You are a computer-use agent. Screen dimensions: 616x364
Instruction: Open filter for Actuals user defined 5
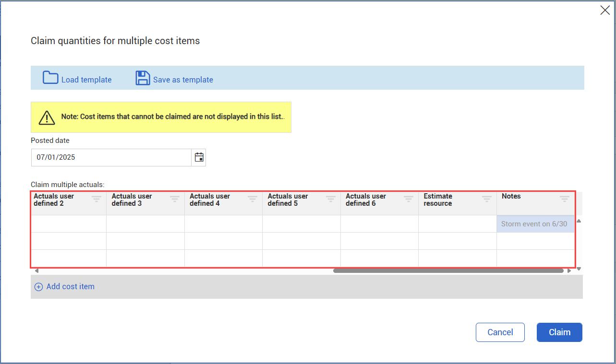pyautogui.click(x=330, y=199)
